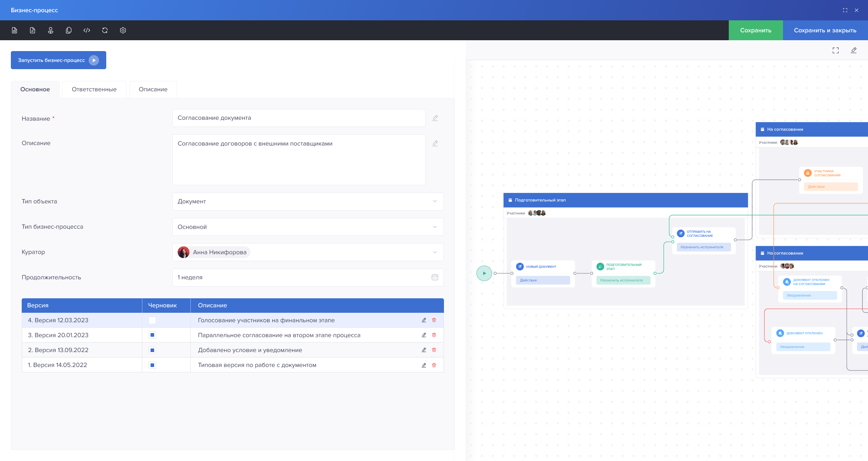
Task: Click the code view icon in toolbar
Action: coord(87,30)
